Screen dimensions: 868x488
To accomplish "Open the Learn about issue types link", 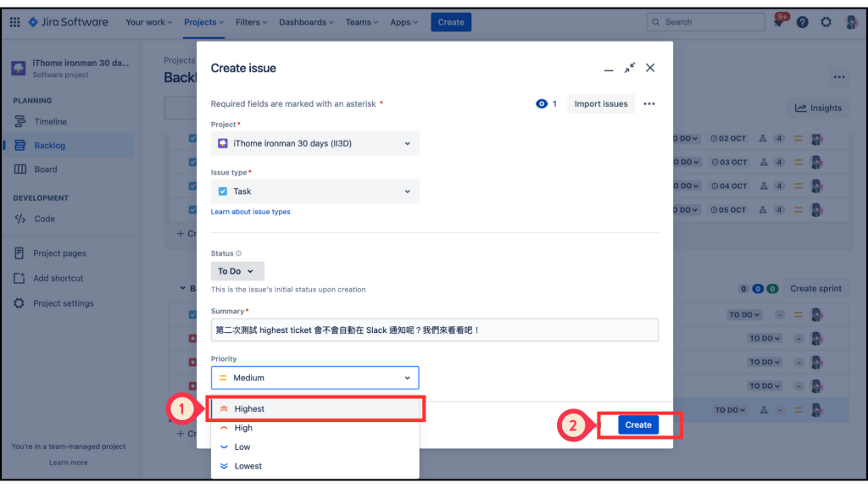I will pyautogui.click(x=250, y=212).
